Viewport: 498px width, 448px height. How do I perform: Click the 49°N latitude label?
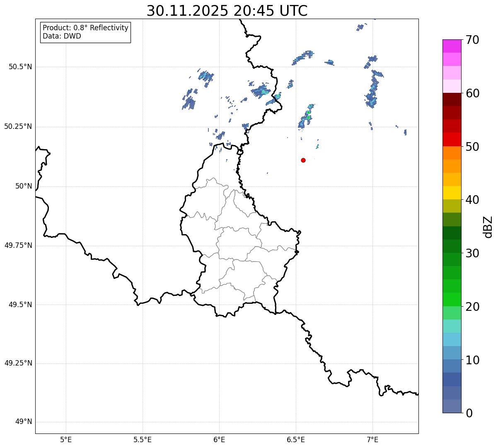[x=24, y=422]
